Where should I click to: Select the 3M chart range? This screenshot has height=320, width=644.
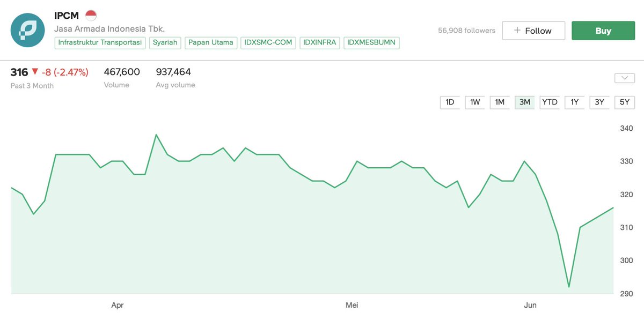tap(525, 102)
